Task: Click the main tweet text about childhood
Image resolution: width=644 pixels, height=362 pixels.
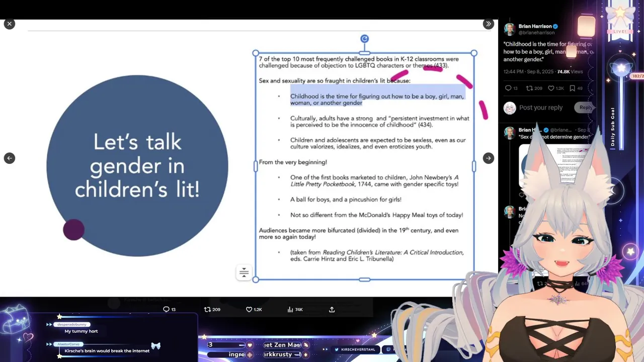Action: 548,52
